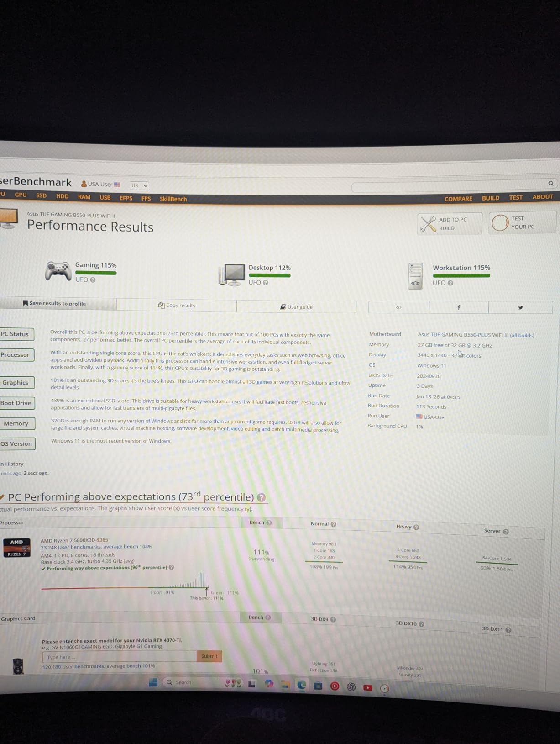560x744 pixels.
Task: Click help icon after 96th percentile text
Action: [x=172, y=567]
